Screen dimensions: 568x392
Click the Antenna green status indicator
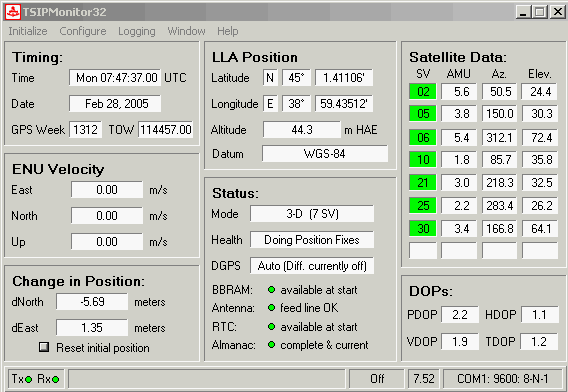pyautogui.click(x=271, y=308)
